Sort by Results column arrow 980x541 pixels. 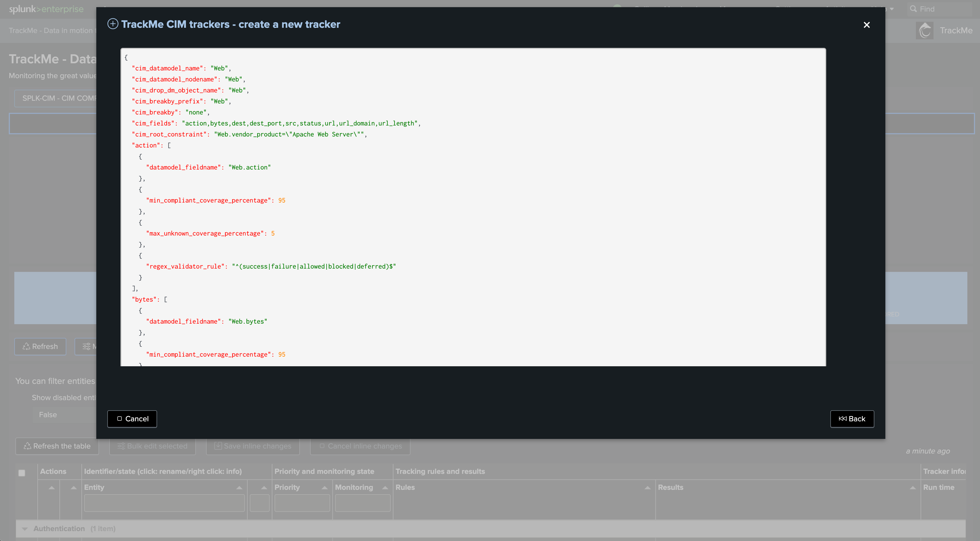913,487
